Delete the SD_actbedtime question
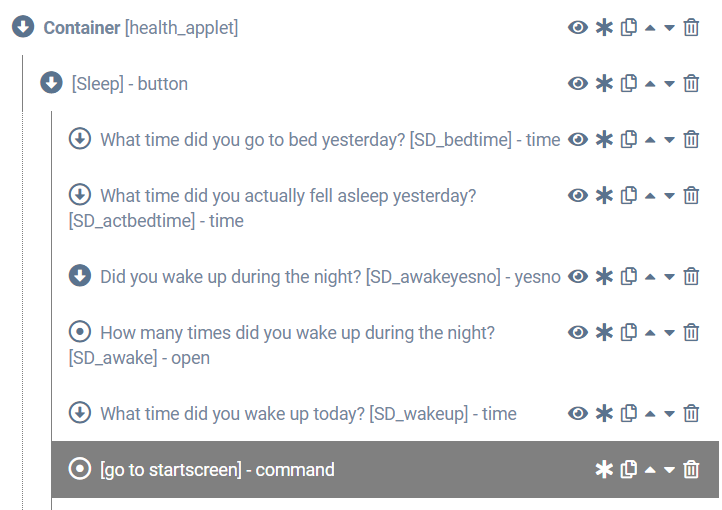The image size is (722, 510). 691,196
